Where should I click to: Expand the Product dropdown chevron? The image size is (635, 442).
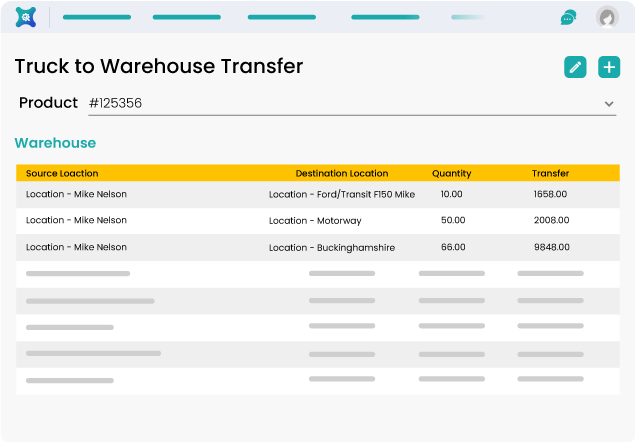click(x=609, y=104)
